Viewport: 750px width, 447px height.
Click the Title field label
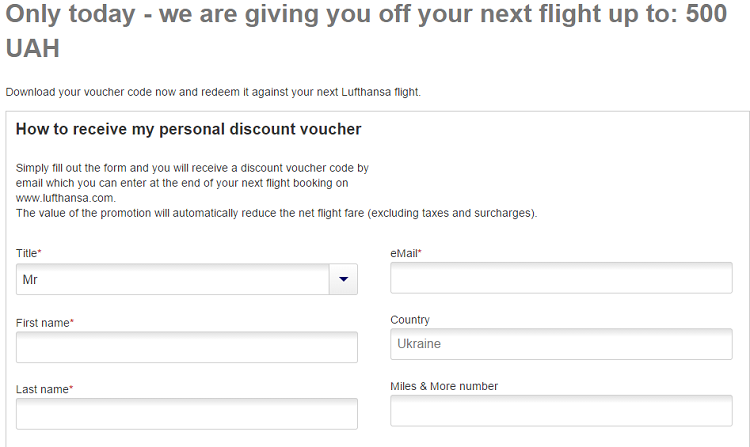(28, 254)
